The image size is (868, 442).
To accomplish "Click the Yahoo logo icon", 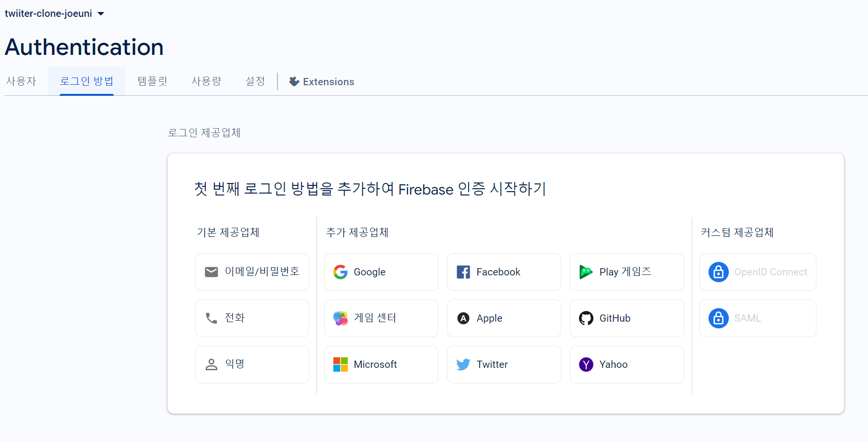I will (x=586, y=364).
